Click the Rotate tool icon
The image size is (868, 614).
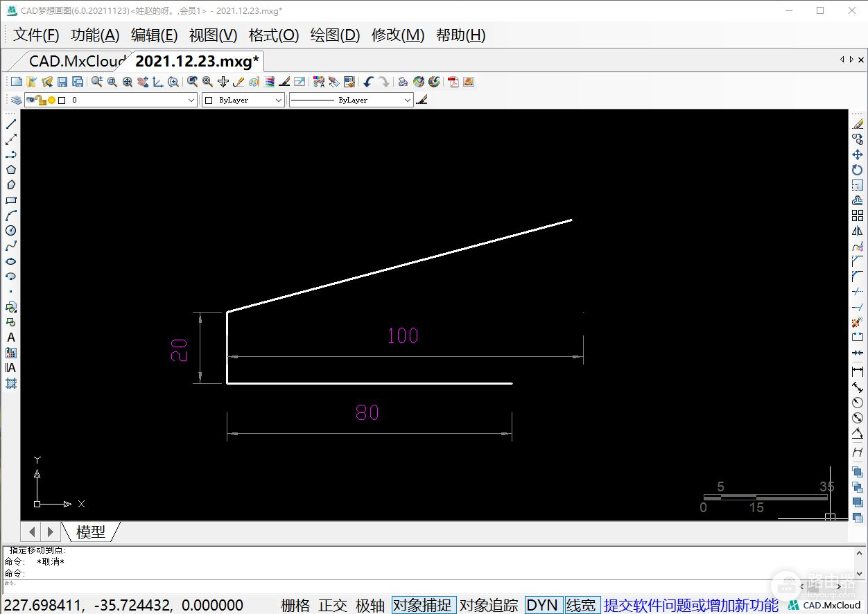tap(858, 170)
